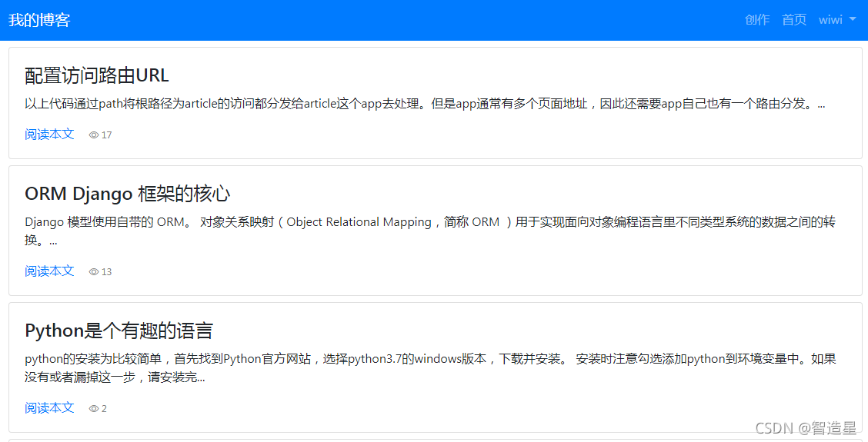Image resolution: width=868 pixels, height=442 pixels.
Task: Click the view count 13
Action: point(106,271)
